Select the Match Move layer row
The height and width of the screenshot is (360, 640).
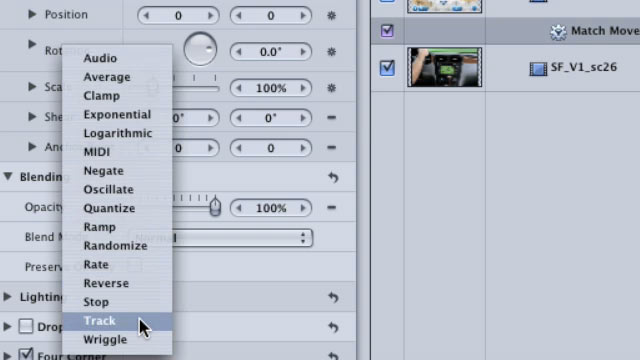[x=505, y=31]
